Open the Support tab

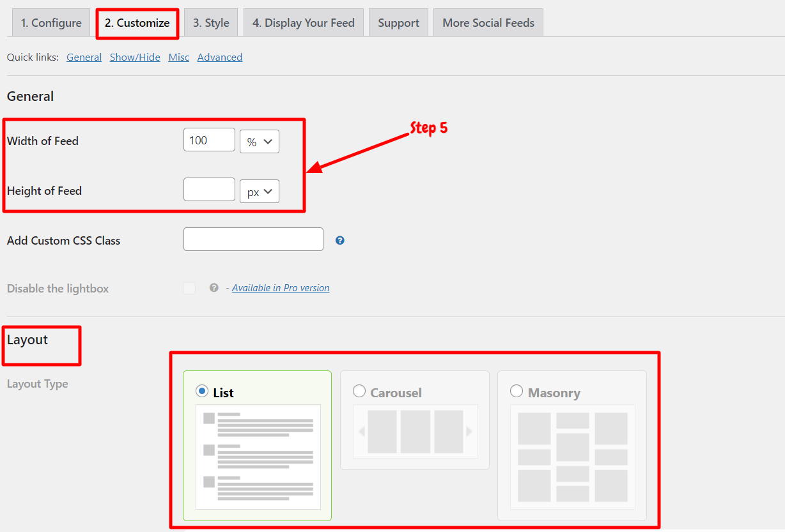click(x=398, y=23)
